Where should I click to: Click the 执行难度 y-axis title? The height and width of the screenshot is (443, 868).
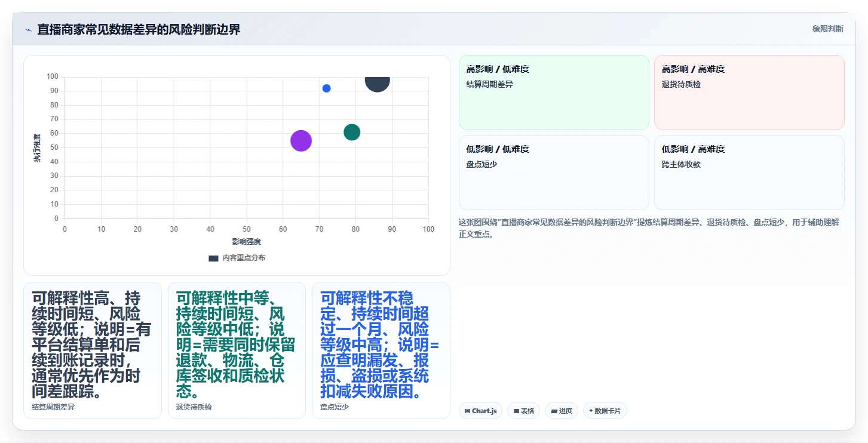click(x=37, y=148)
